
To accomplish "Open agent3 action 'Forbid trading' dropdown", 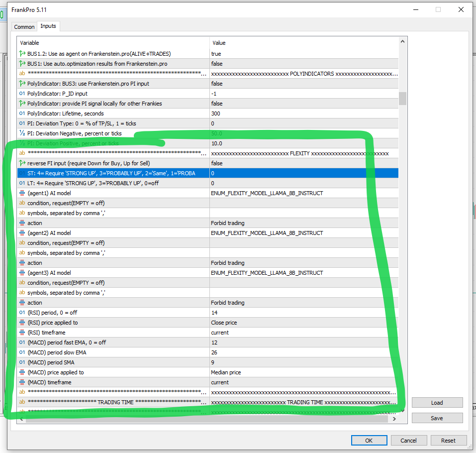I will (304, 303).
